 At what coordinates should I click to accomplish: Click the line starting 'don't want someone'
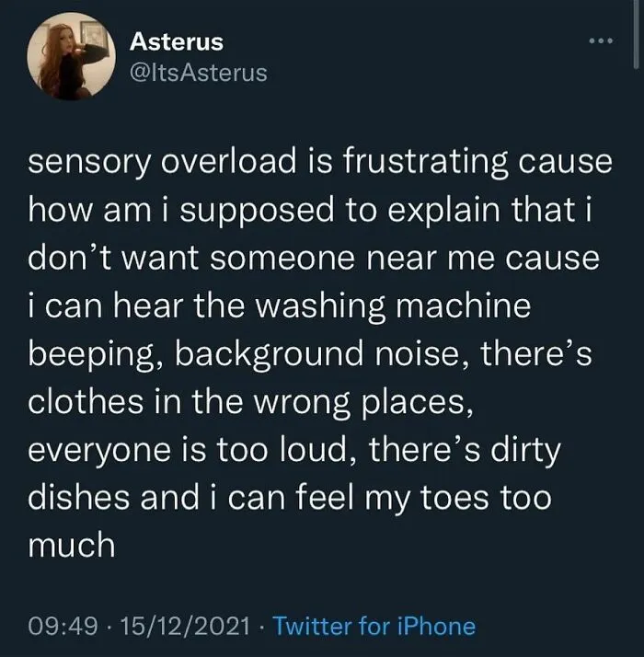click(314, 258)
